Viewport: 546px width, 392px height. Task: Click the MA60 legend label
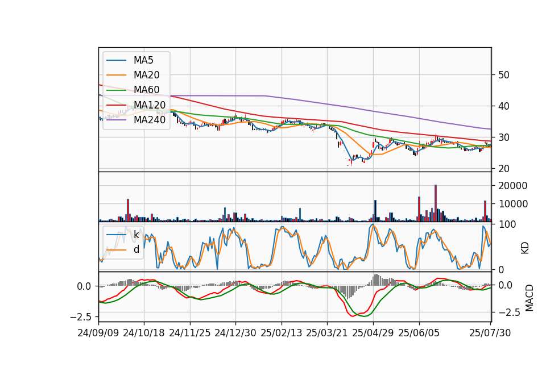(146, 90)
